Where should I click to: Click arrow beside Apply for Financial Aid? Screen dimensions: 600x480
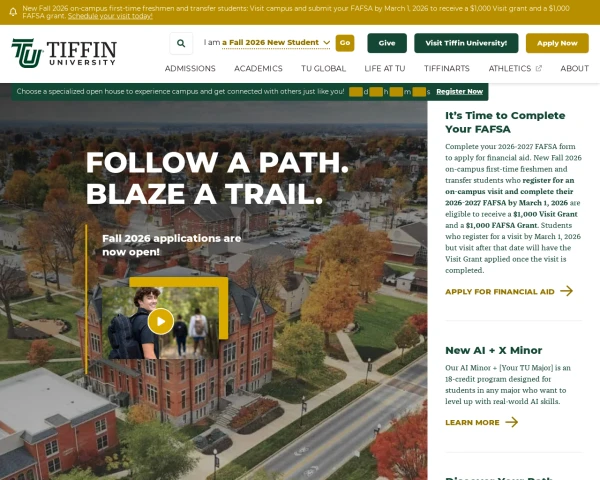[567, 291]
